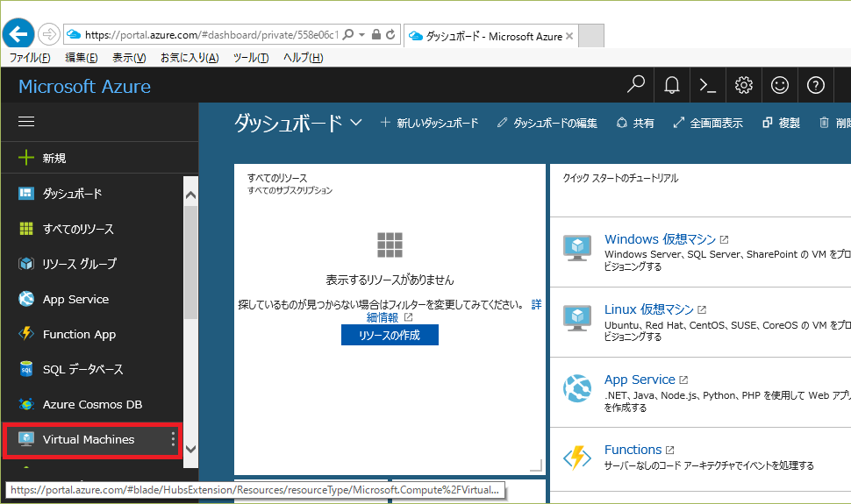Launch Cloud Shell from the top bar
The height and width of the screenshot is (504, 851).
(708, 85)
